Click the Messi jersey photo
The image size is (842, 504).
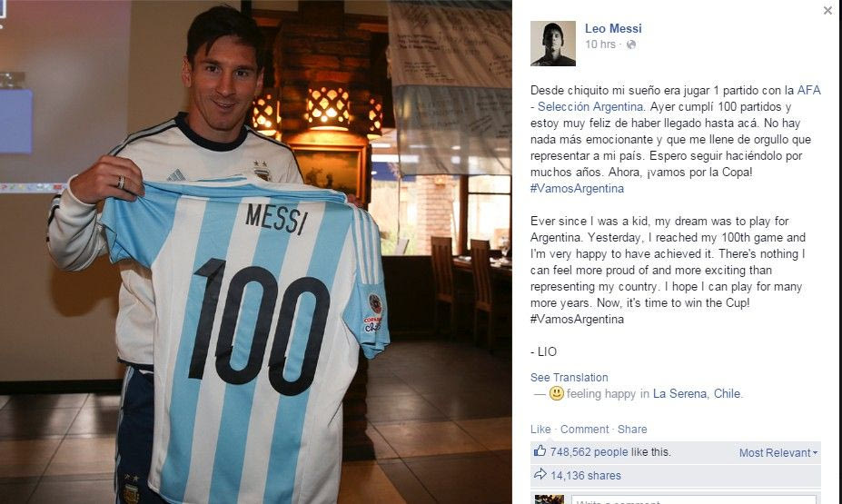(x=255, y=252)
